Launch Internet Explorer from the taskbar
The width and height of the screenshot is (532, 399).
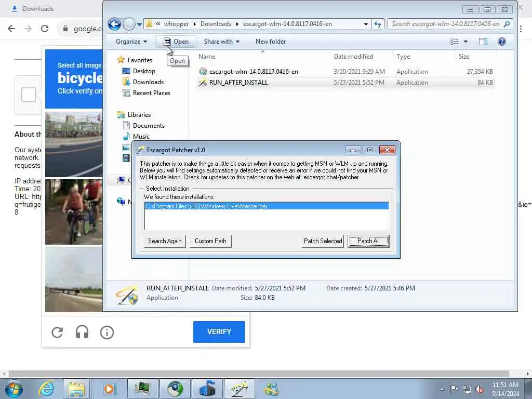[46, 389]
